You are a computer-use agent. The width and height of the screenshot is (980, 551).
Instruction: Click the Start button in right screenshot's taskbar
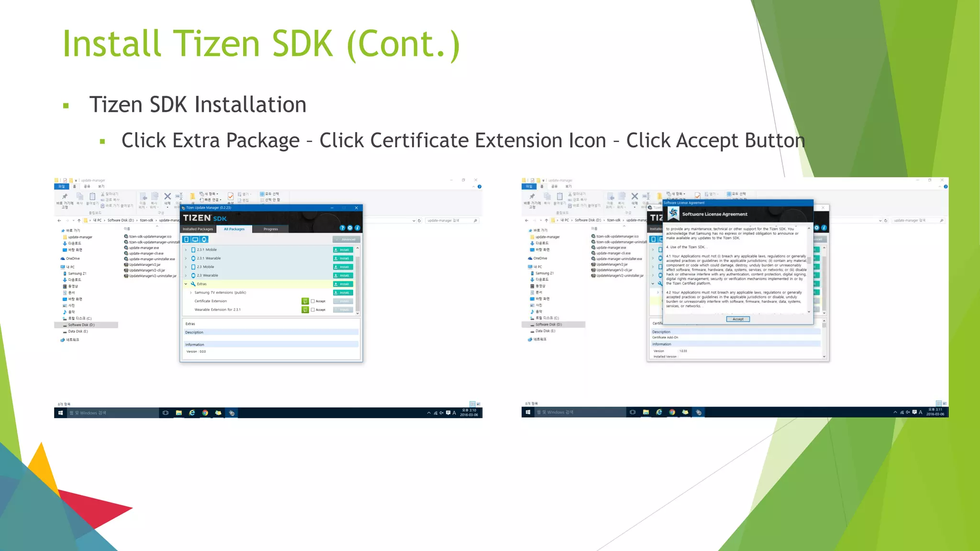(528, 412)
